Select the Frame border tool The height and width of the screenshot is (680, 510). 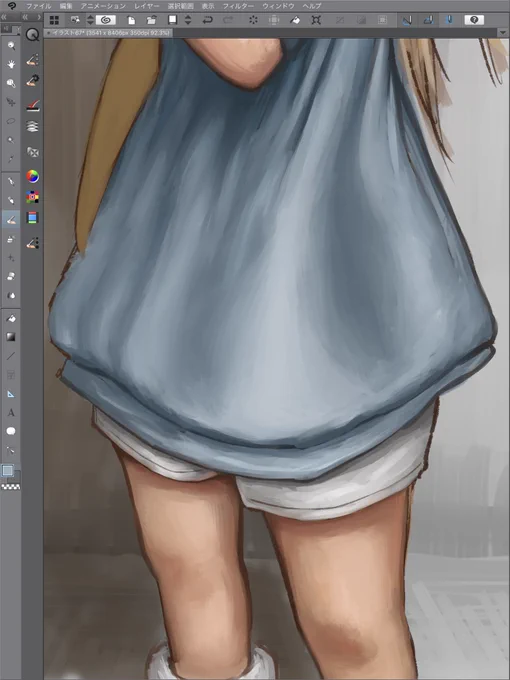tap(11, 375)
